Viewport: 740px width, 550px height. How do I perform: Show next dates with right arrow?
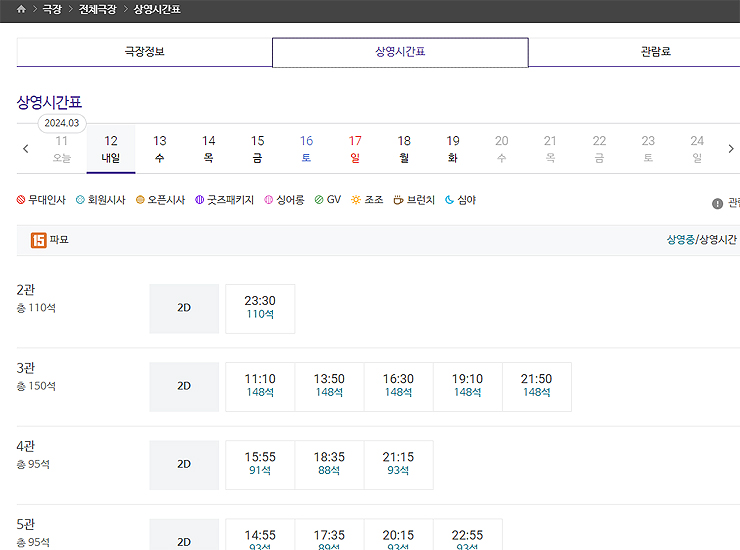click(731, 149)
